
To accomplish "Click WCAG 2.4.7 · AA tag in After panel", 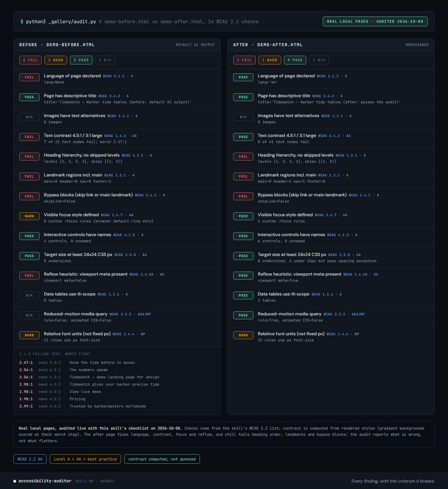I will pyautogui.click(x=331, y=215).
